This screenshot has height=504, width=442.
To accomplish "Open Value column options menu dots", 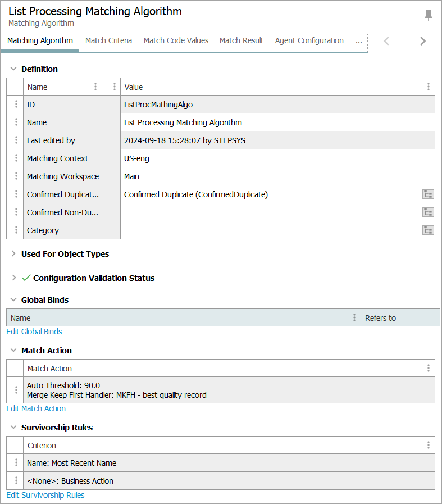I will 428,87.
